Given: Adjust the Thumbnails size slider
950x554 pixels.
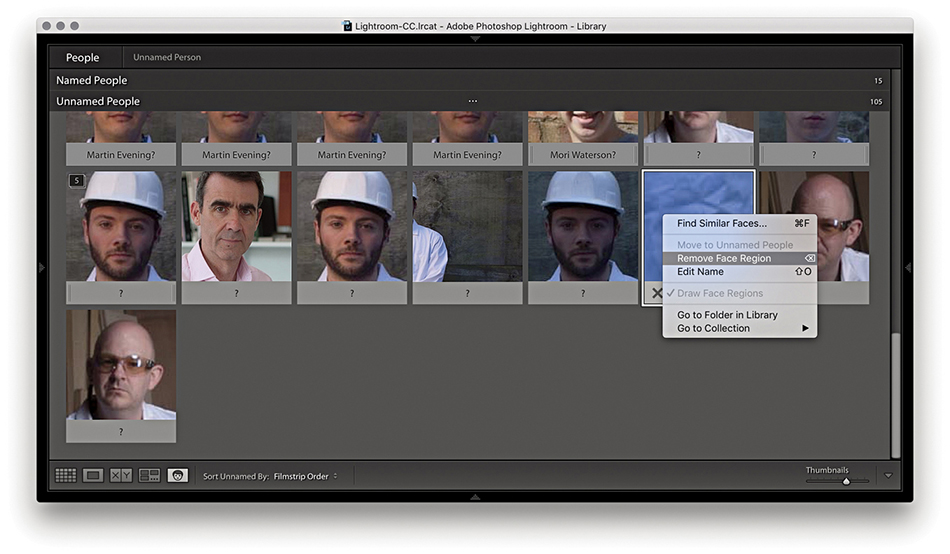Looking at the screenshot, I should [x=846, y=481].
